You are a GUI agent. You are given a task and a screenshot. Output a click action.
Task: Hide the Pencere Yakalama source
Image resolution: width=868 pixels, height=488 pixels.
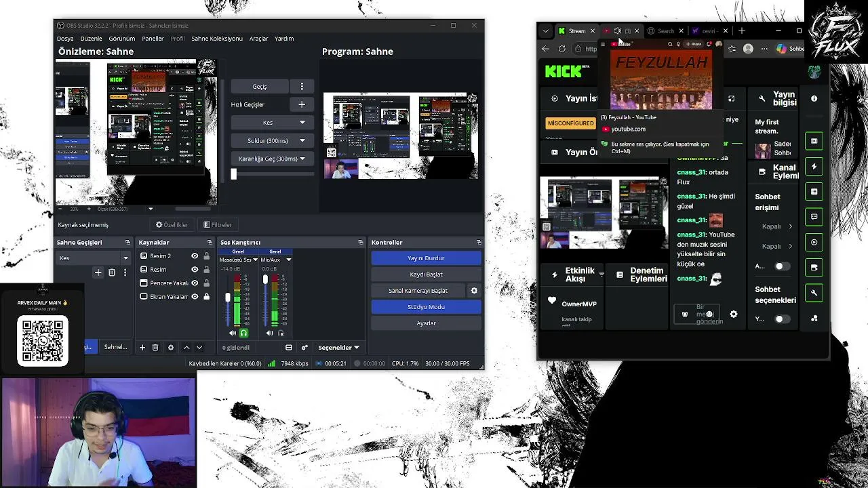[x=195, y=283]
